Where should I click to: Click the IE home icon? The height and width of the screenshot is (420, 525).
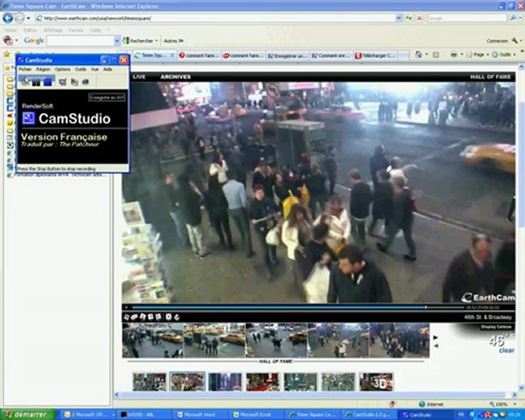[418, 54]
